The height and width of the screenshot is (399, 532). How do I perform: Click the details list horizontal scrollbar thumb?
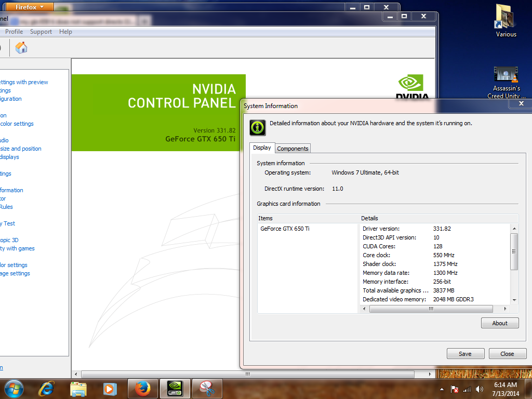431,309
